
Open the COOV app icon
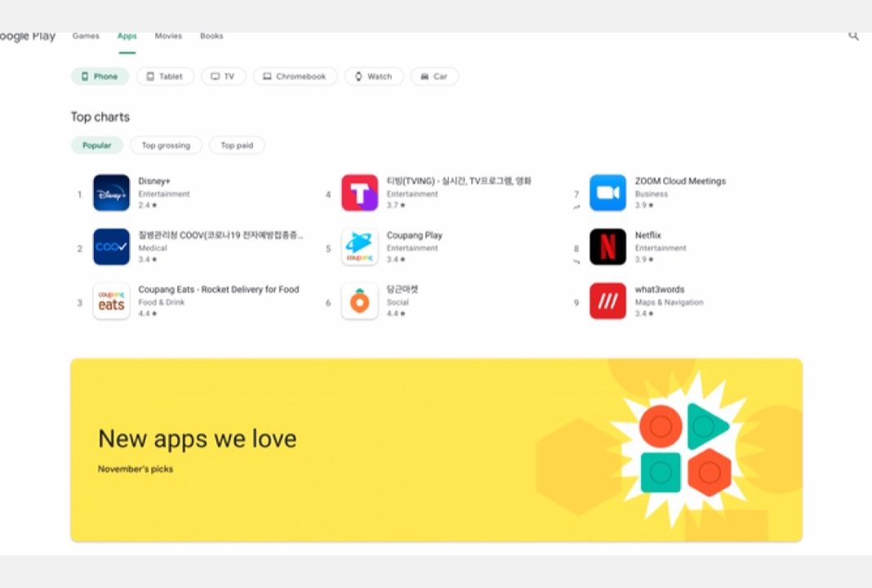[111, 247]
